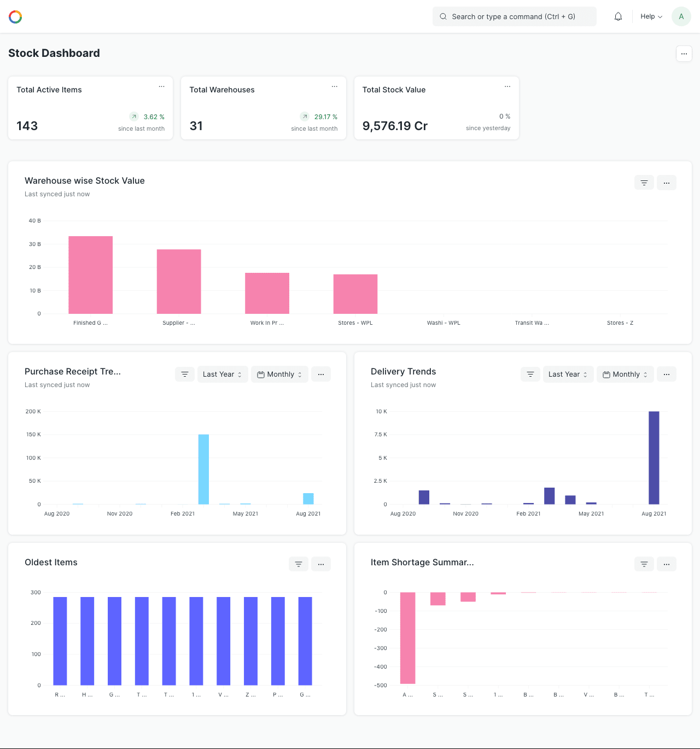Open Last Year dropdown on Delivery Trends

[568, 374]
